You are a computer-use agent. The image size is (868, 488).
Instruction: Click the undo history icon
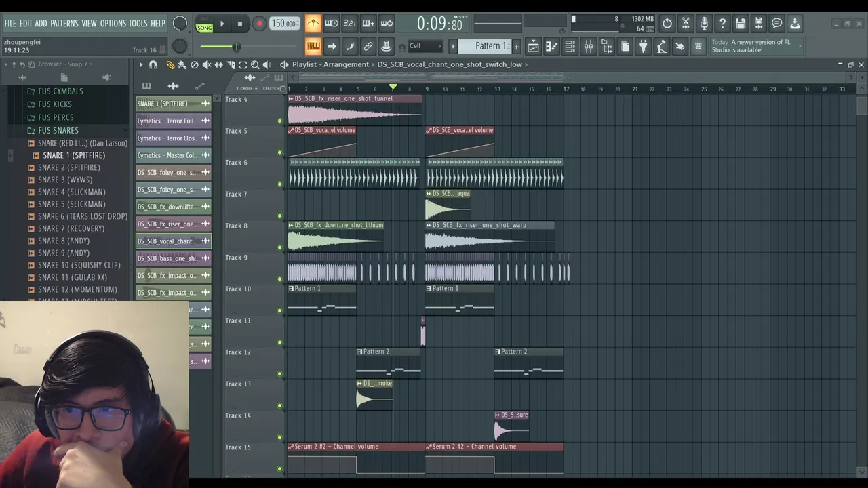(667, 24)
